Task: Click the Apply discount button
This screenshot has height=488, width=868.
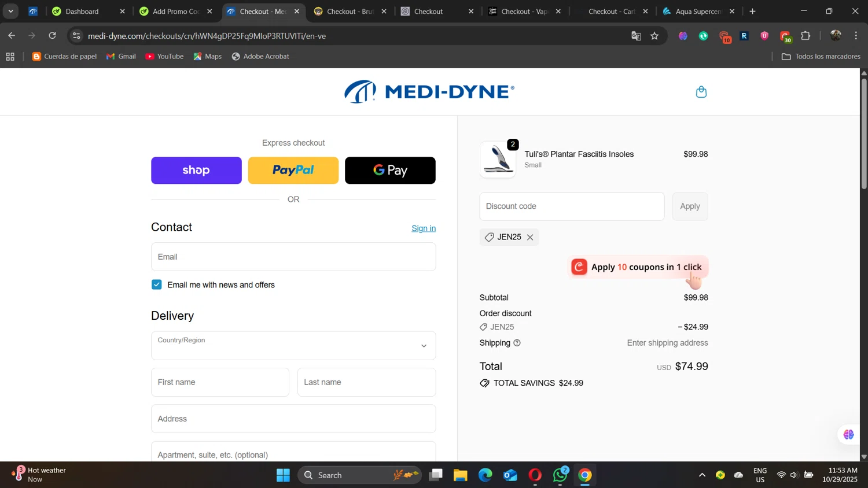Action: (690, 206)
